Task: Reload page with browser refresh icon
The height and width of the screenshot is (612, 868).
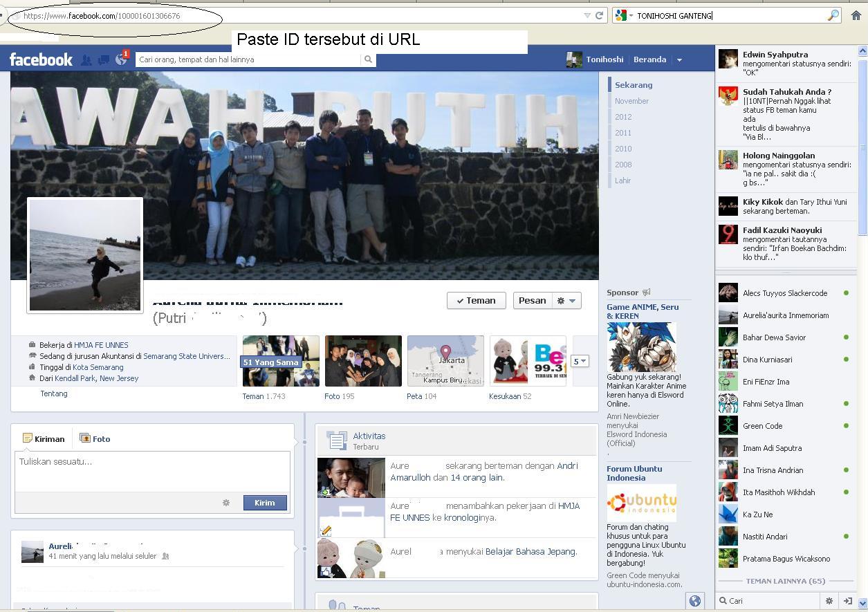Action: tap(600, 15)
